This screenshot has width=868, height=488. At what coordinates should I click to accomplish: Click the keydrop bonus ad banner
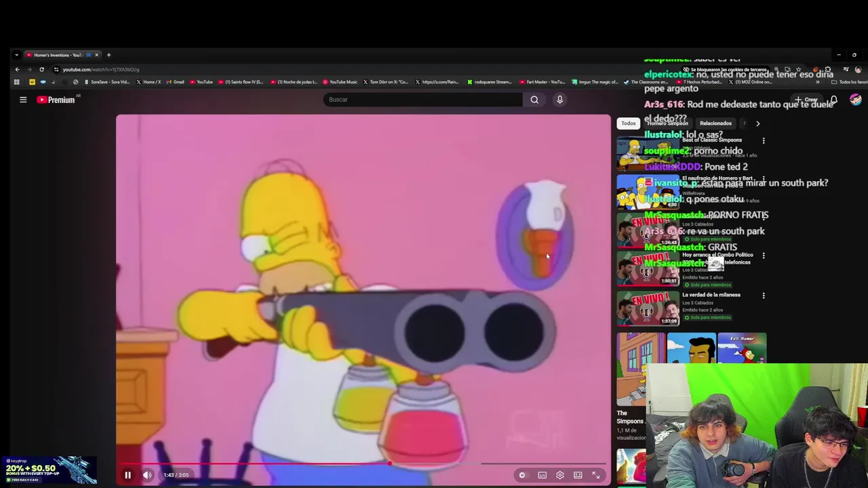[x=49, y=470]
